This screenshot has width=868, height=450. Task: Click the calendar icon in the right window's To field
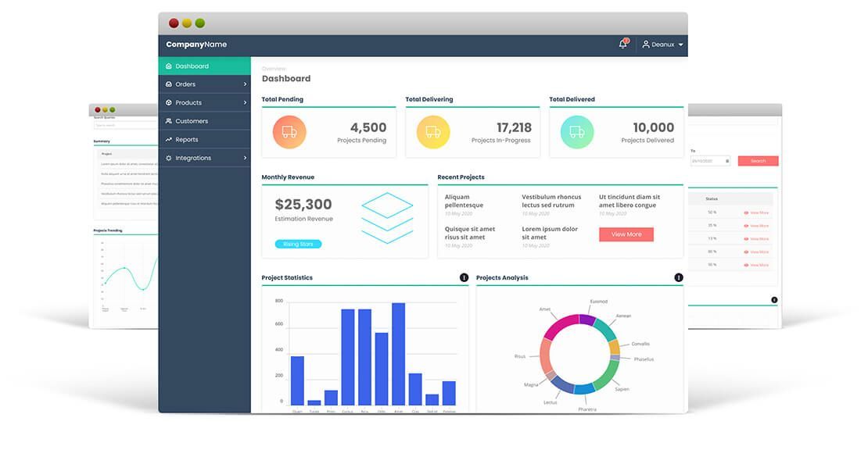[727, 161]
